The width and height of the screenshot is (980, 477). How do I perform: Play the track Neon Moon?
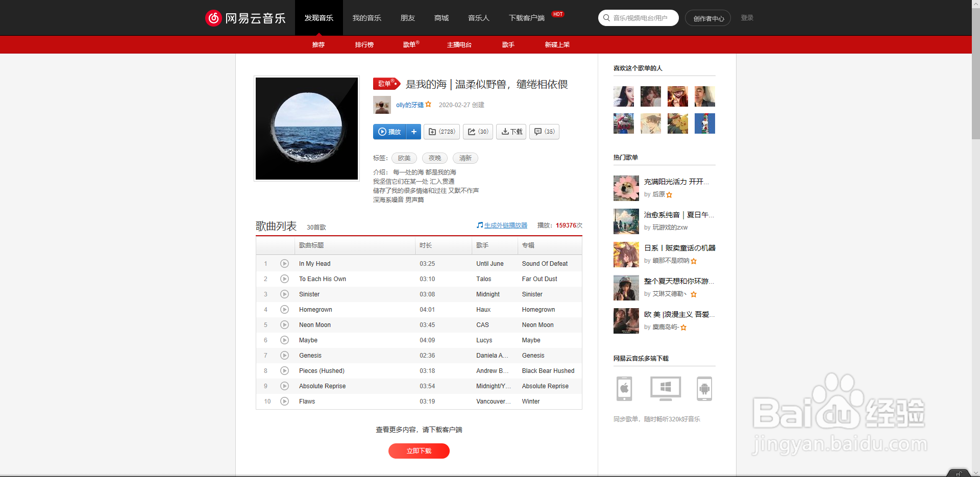[x=284, y=325]
